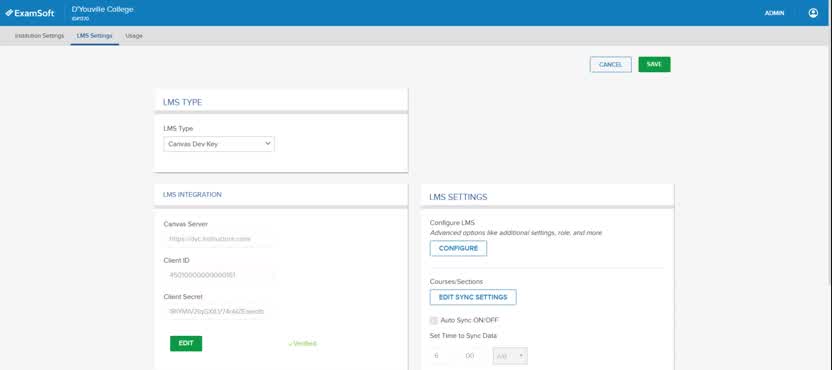The image size is (832, 370).
Task: Click EDIT SYNC SETTINGS button
Action: (473, 297)
